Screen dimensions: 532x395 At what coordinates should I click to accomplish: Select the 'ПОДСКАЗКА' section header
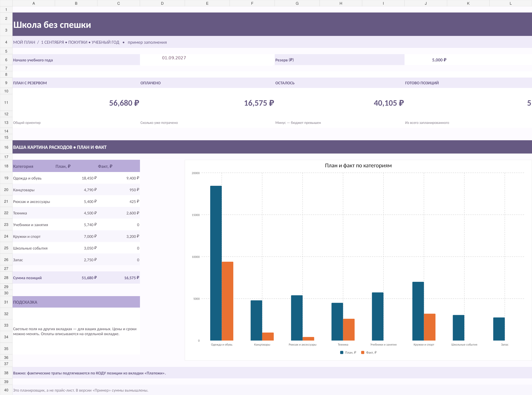tap(76, 302)
